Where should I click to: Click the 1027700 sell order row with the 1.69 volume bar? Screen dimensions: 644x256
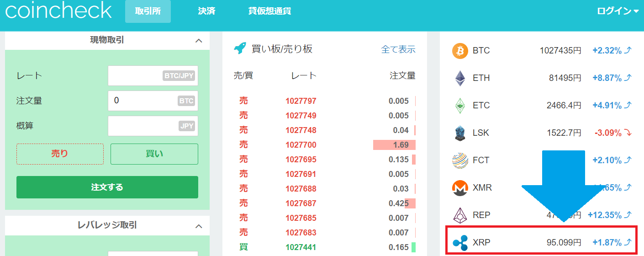pos(324,145)
